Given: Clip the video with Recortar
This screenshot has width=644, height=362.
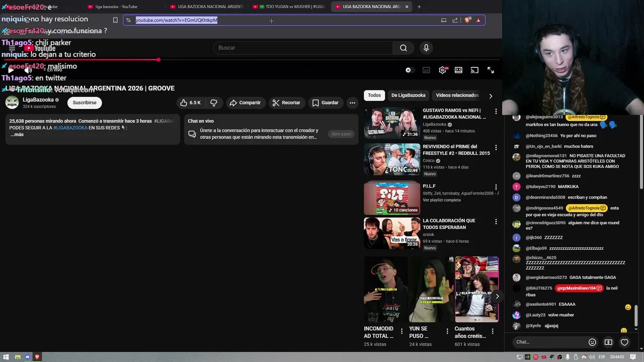Looking at the screenshot, I should (286, 103).
